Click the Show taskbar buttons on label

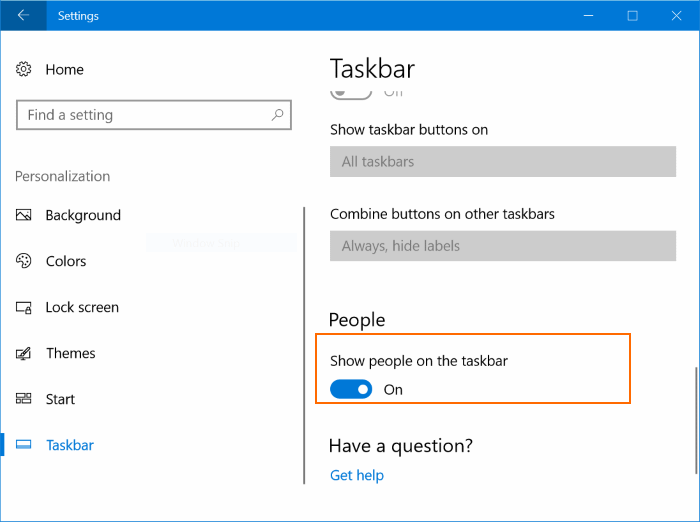(409, 129)
